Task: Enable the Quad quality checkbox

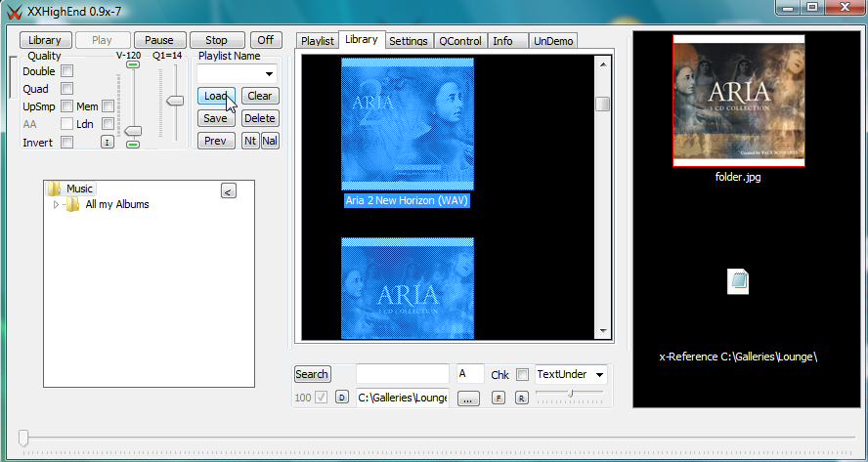Action: click(x=66, y=89)
